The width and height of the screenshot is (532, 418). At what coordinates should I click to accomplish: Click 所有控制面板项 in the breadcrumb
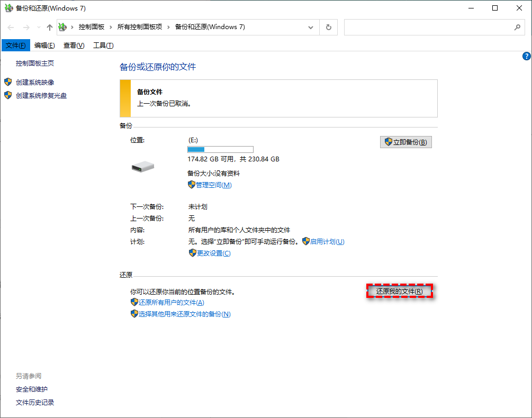pyautogui.click(x=139, y=27)
